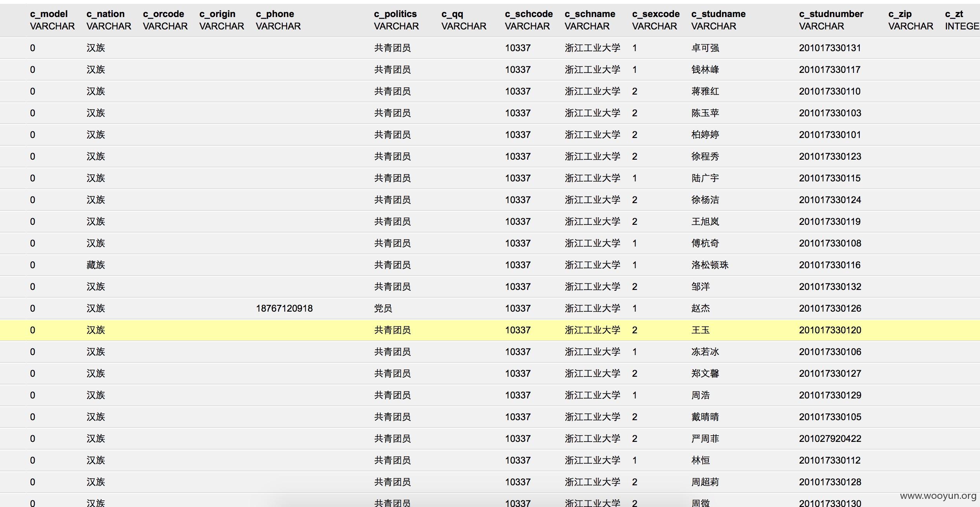Click student name 钱林峰
Image resolution: width=980 pixels, height=507 pixels.
click(x=705, y=70)
